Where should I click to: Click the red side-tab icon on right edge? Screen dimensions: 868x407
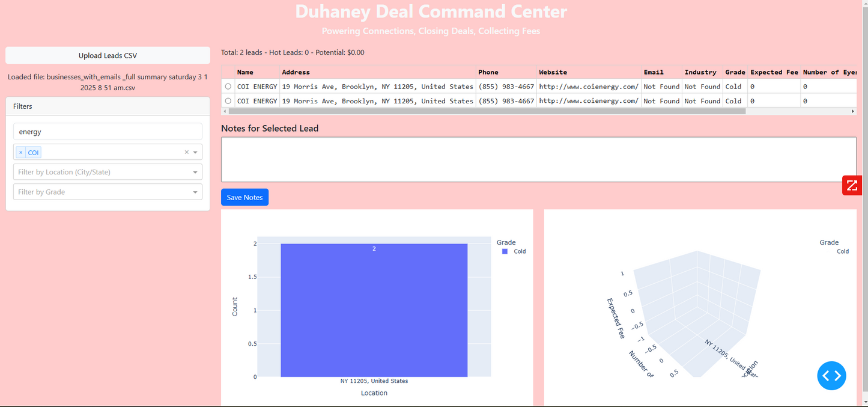852,185
